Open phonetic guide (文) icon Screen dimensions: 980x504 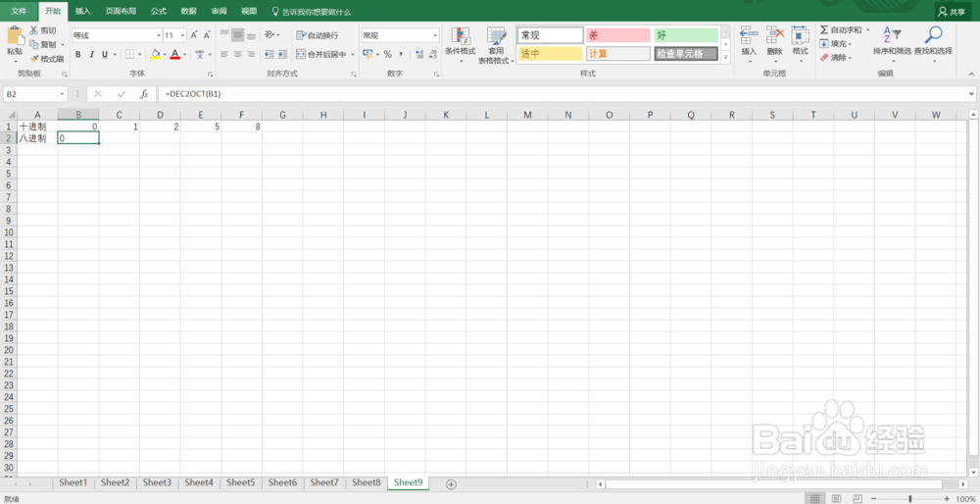pyautogui.click(x=200, y=54)
